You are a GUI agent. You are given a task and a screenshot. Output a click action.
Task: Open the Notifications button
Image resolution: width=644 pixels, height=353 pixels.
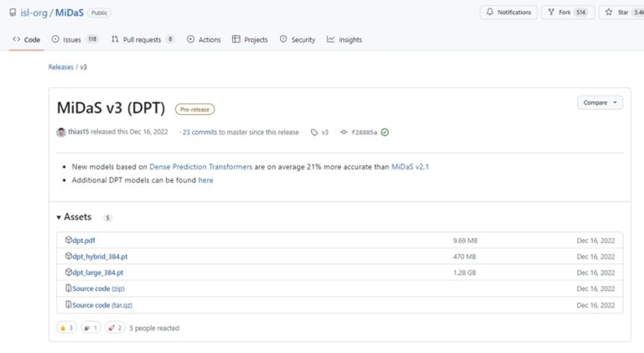pyautogui.click(x=508, y=13)
